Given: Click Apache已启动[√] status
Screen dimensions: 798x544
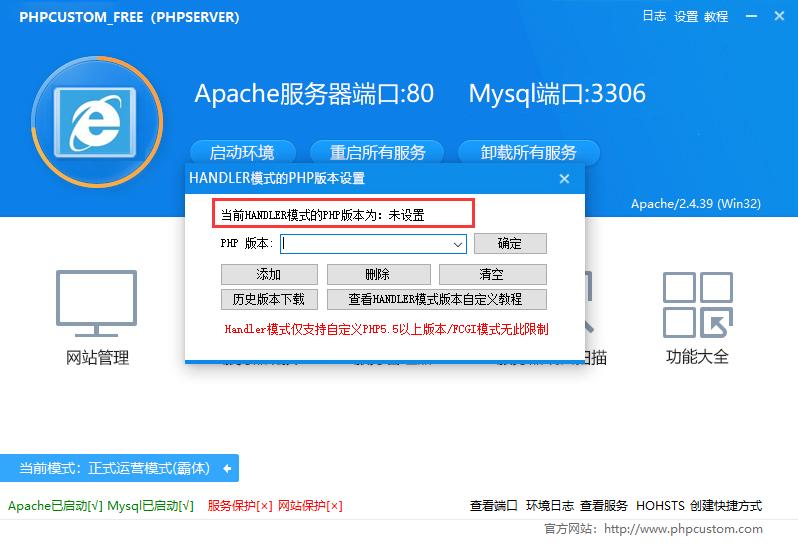Looking at the screenshot, I should pyautogui.click(x=55, y=506).
